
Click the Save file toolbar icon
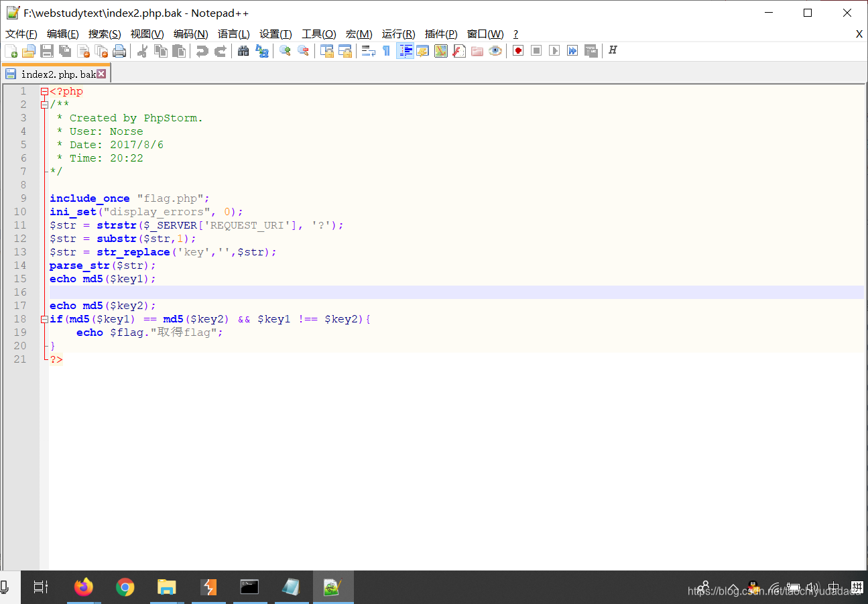pos(47,51)
